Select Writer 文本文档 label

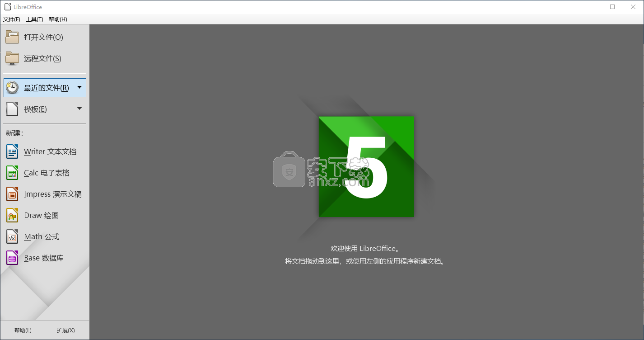pyautogui.click(x=50, y=151)
